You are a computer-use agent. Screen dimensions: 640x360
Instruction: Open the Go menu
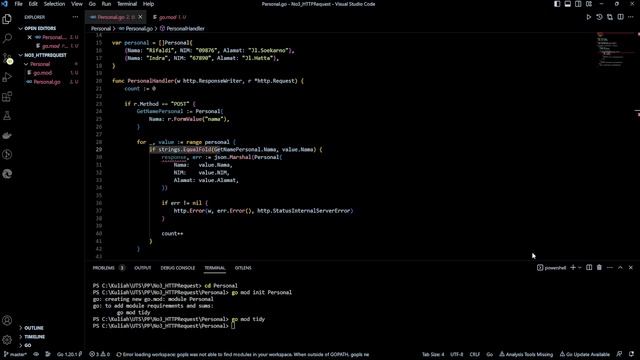point(92,4)
